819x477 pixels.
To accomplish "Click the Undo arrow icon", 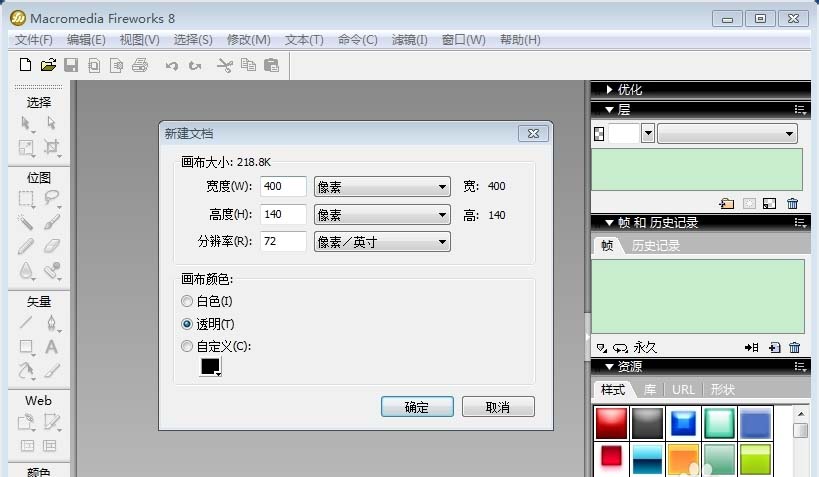I will 171,65.
